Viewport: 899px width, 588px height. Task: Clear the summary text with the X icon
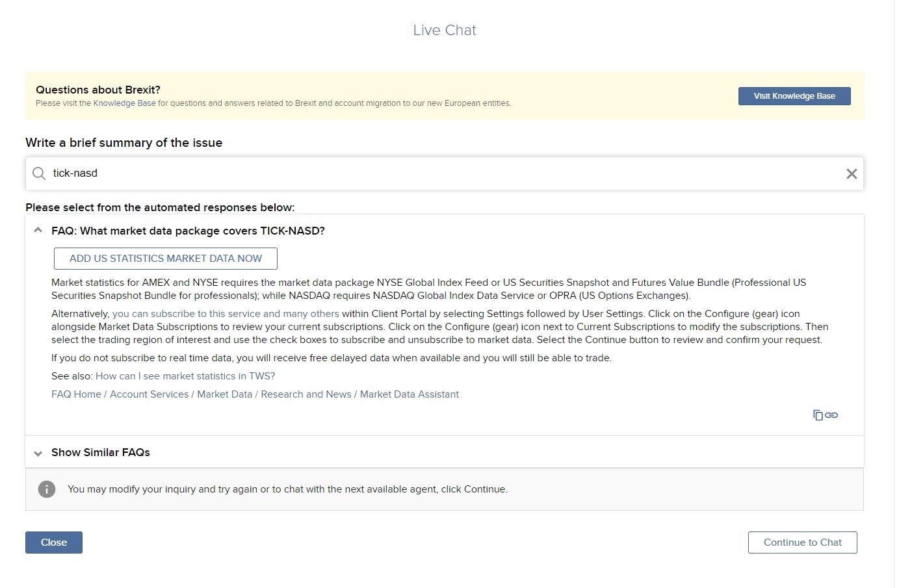point(852,173)
